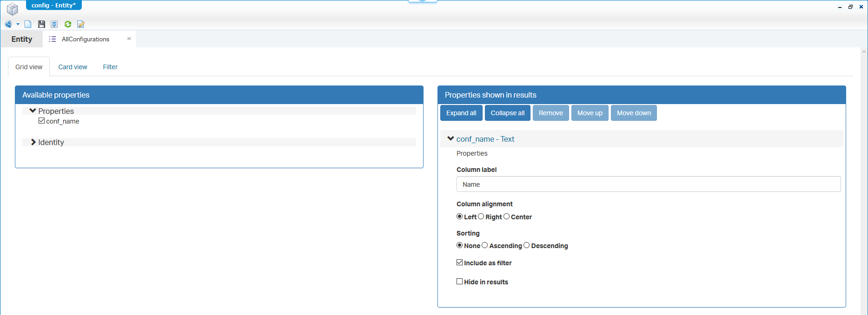The height and width of the screenshot is (315, 868).
Task: Enable the Hide in results checkbox
Action: point(460,282)
